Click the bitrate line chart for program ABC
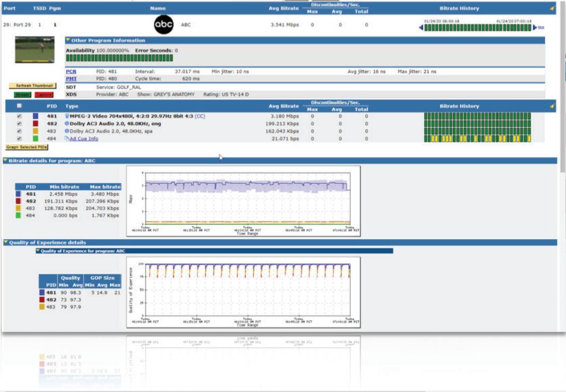Viewport: 566px width, 392px height. 243,201
